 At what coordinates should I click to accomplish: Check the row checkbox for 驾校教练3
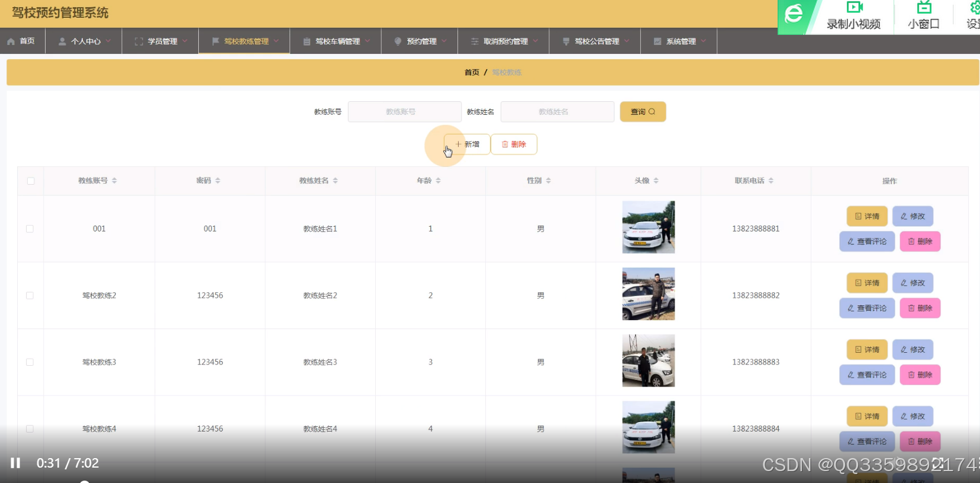click(30, 362)
